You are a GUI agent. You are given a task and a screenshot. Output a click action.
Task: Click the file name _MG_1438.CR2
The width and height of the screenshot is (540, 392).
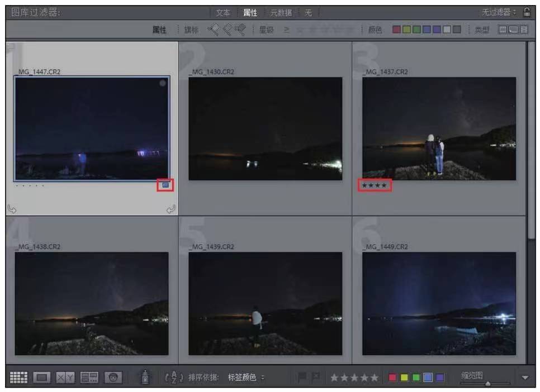pyautogui.click(x=38, y=247)
